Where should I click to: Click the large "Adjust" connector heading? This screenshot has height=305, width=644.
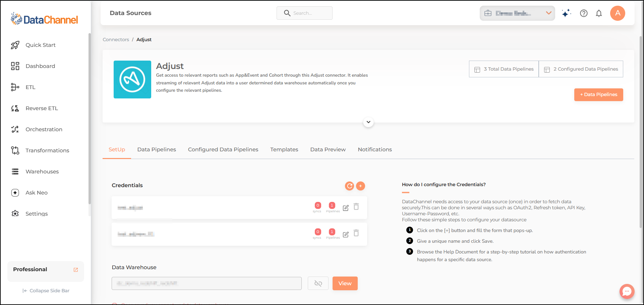click(170, 66)
